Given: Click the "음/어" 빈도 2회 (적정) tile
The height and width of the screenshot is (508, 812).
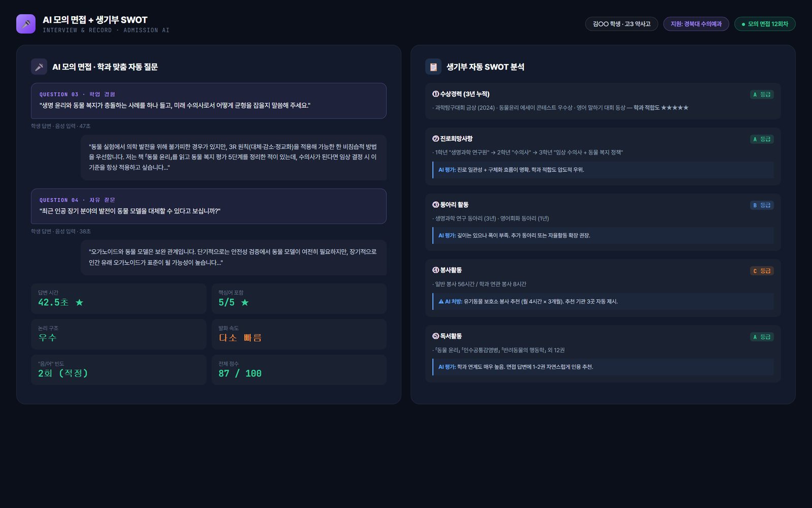Looking at the screenshot, I should [x=119, y=370].
